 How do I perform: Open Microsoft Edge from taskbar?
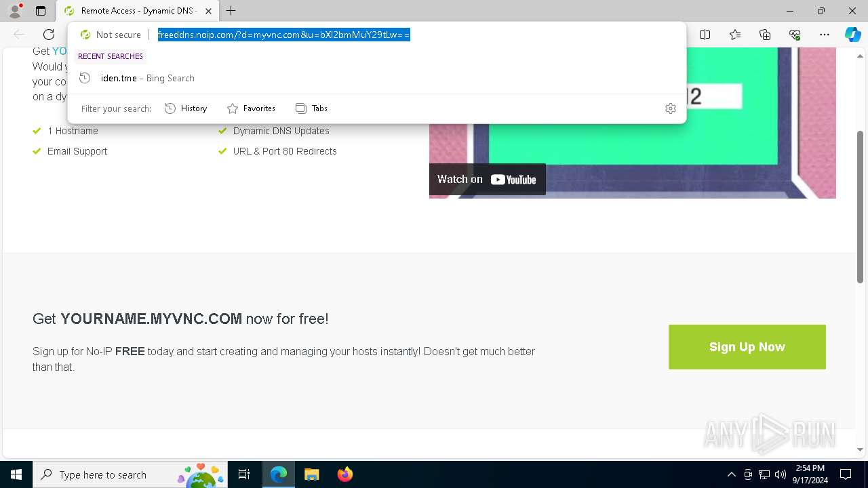[279, 474]
